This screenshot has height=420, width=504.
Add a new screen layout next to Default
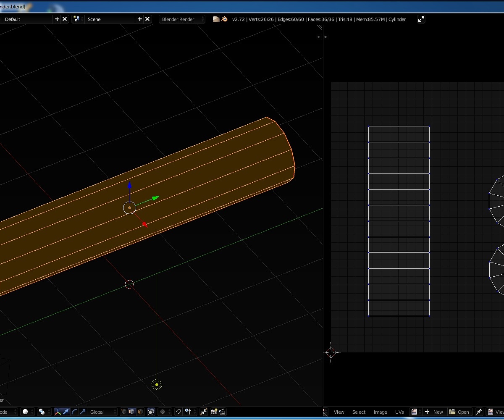click(x=57, y=19)
